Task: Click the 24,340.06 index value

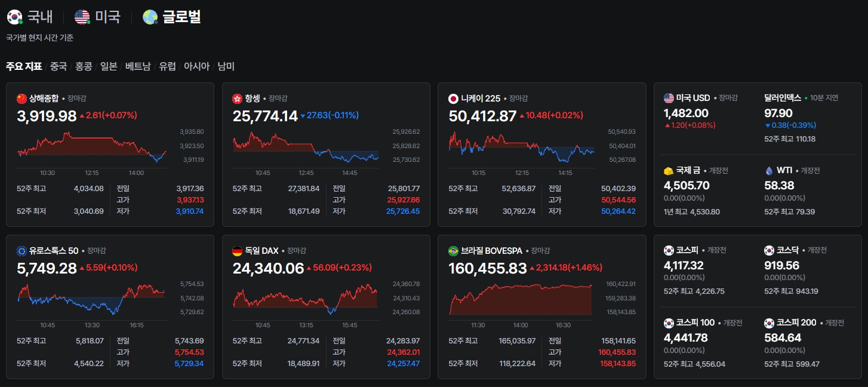Action: pos(269,269)
